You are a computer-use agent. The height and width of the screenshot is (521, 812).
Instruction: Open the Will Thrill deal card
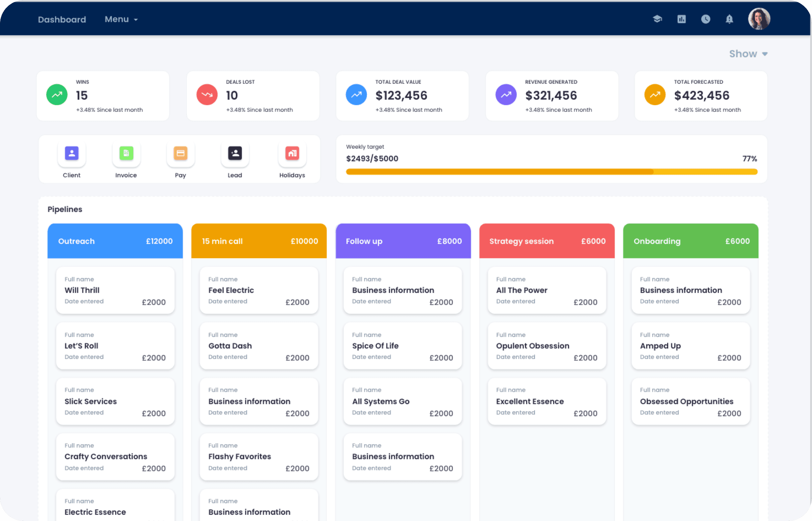pos(115,290)
